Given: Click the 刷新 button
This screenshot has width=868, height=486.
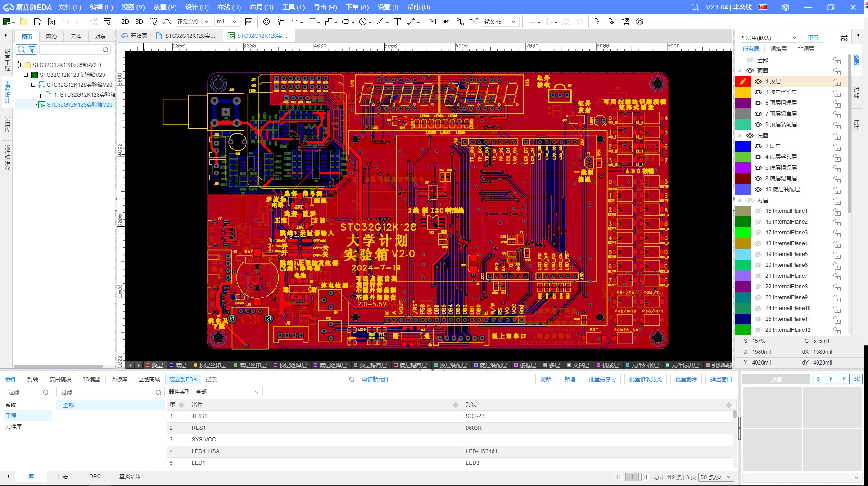Looking at the screenshot, I should click(x=546, y=379).
